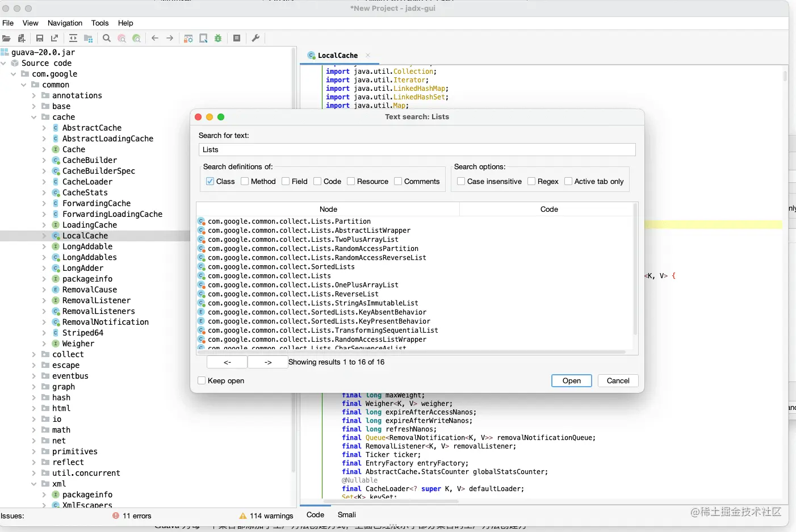The width and height of the screenshot is (796, 532).
Task: Click the Search for text input field
Action: click(417, 149)
